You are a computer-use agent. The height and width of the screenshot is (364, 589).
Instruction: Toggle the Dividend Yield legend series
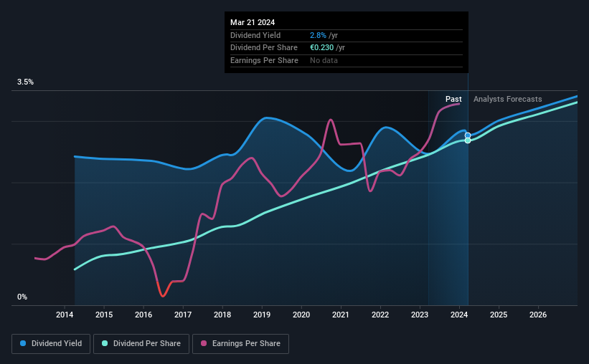pyautogui.click(x=51, y=344)
